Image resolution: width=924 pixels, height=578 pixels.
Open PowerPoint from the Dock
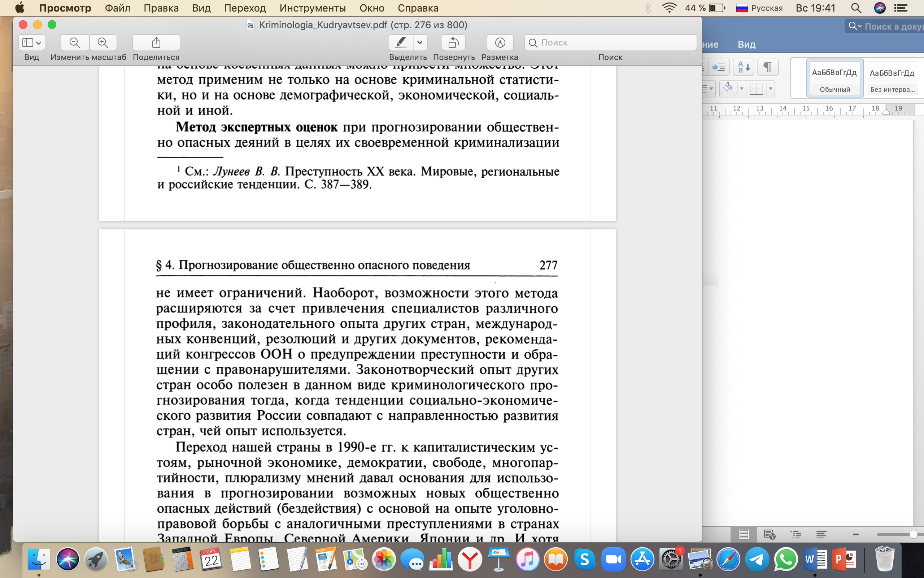844,559
